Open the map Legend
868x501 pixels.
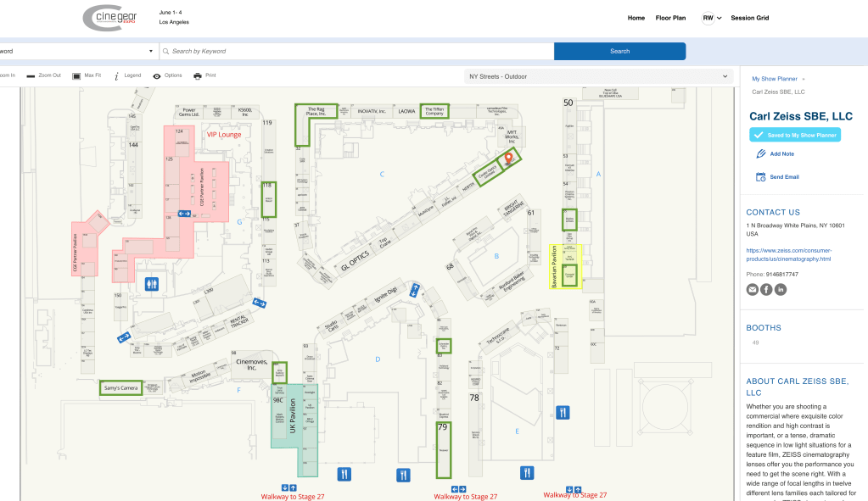click(x=116, y=75)
